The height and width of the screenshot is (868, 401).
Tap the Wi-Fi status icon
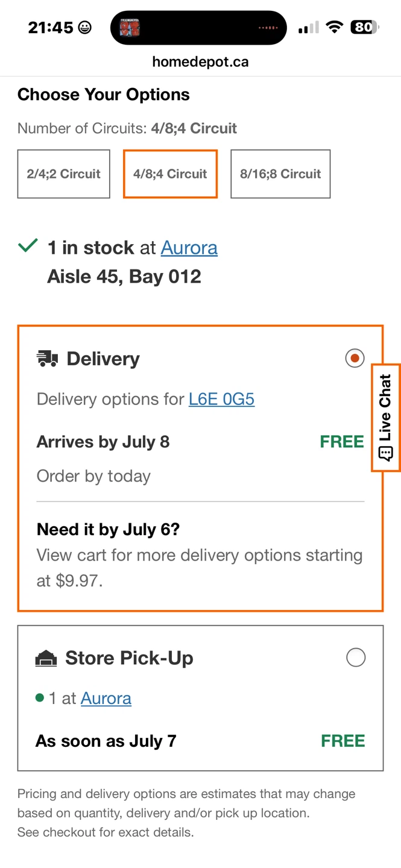pos(334,27)
